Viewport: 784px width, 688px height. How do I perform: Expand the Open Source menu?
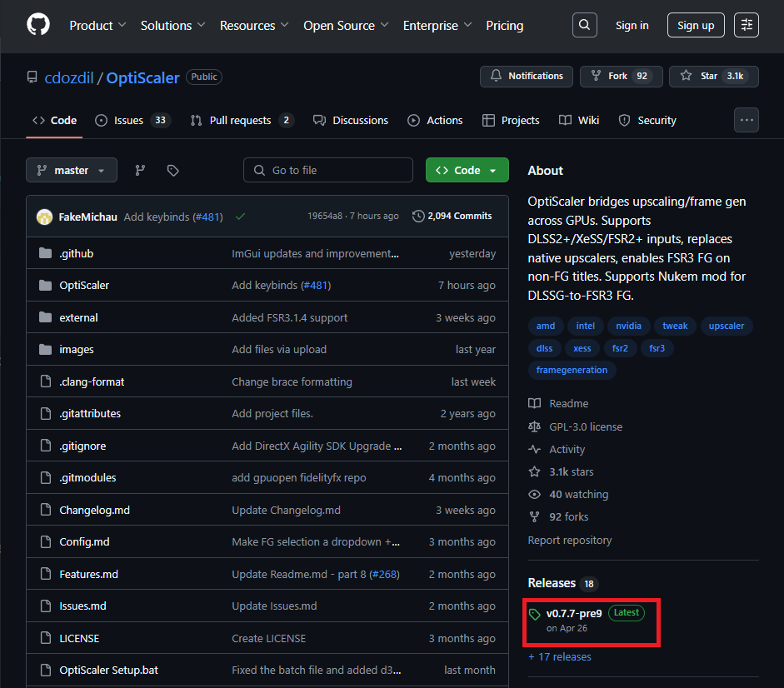[x=346, y=26]
